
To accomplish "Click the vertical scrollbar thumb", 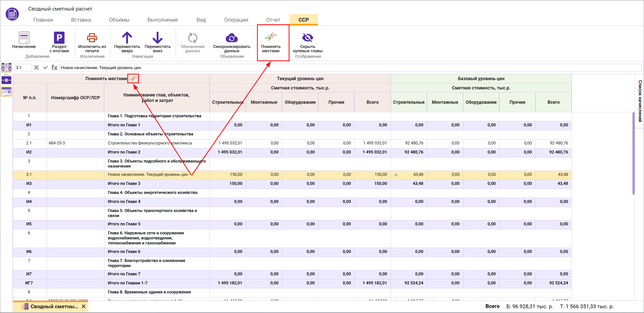I will tap(633, 153).
